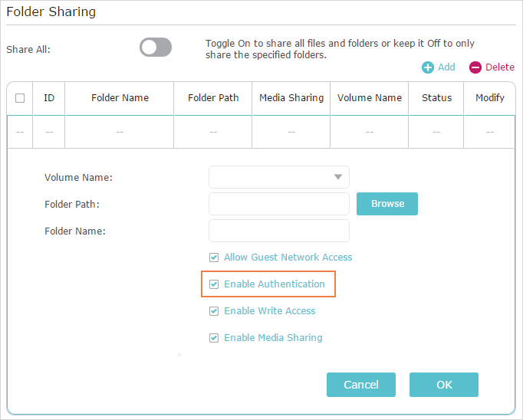Toggle the Share All switch
The image size is (523, 420).
[x=156, y=48]
